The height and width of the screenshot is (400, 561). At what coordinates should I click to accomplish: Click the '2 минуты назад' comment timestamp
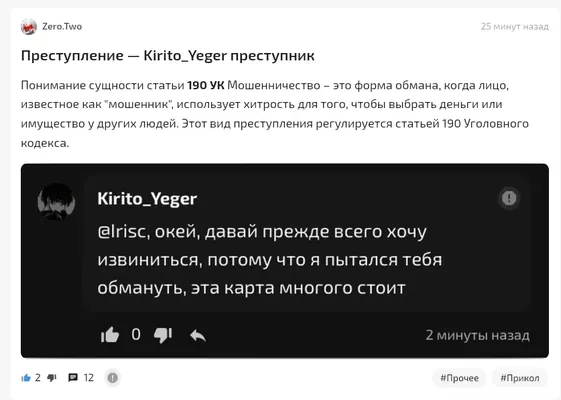tap(478, 335)
